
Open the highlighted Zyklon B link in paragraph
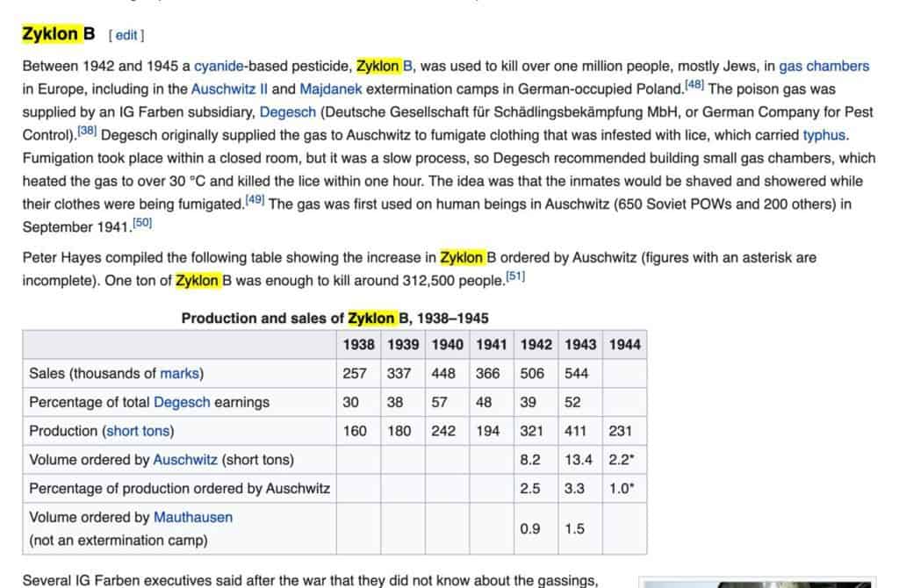[x=384, y=66]
